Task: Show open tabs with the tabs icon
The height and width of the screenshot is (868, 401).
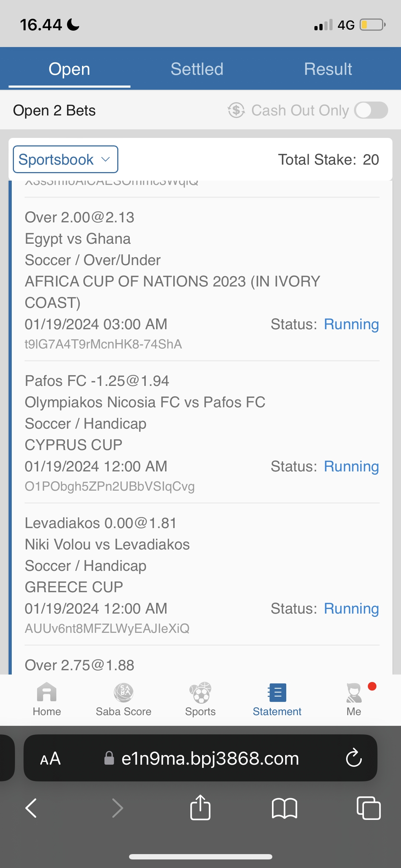Action: [368, 808]
